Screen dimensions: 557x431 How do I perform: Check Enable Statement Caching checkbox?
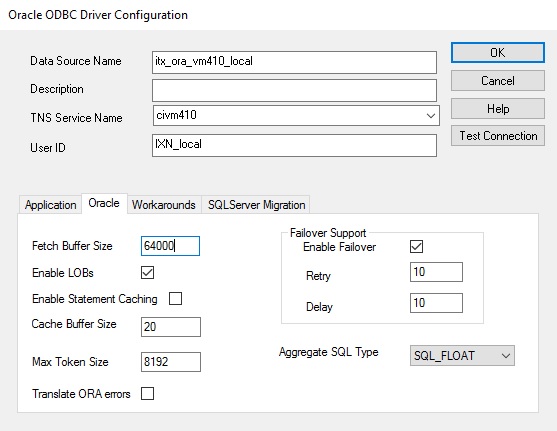click(x=175, y=298)
